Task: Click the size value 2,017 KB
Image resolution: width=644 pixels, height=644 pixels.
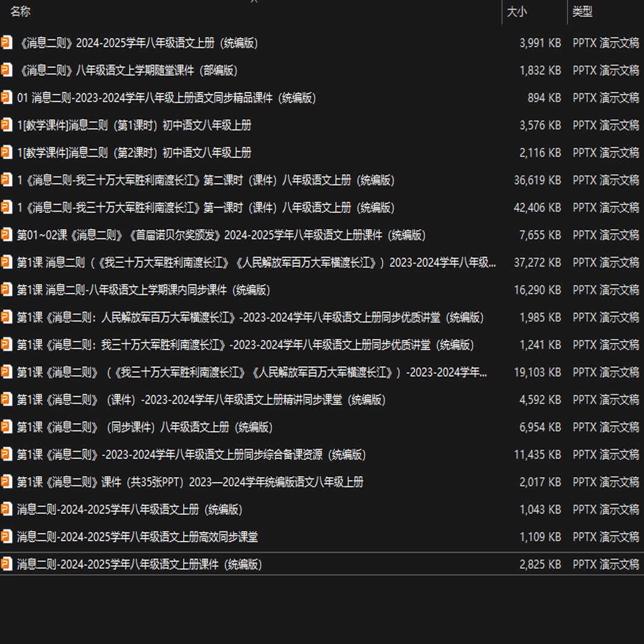Action: [540, 482]
